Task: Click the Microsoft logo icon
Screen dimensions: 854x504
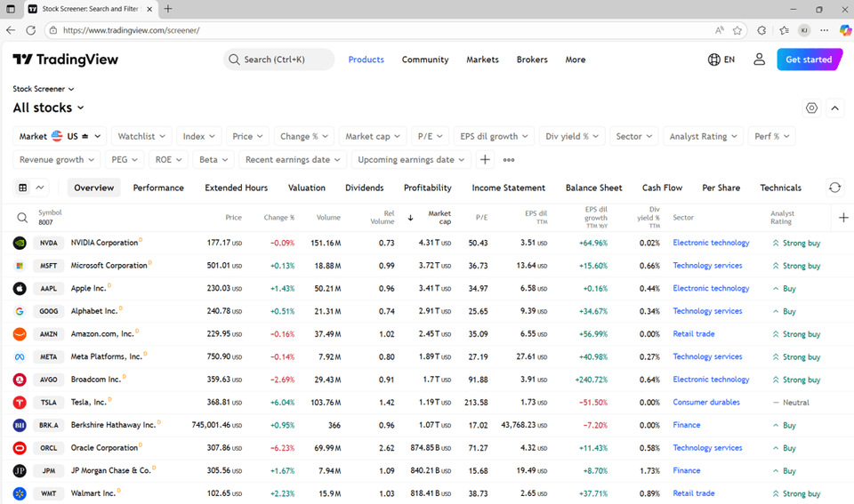Action: (20, 266)
